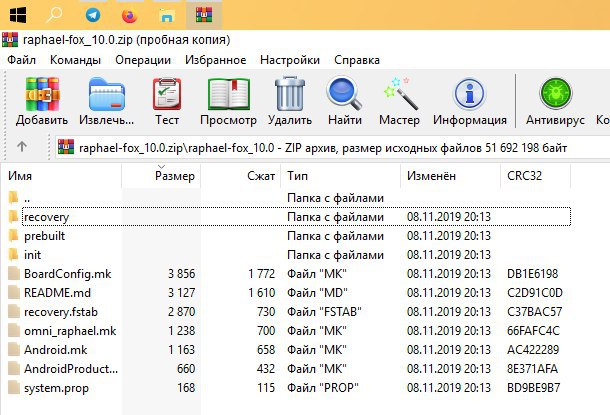Screen dimensions: 610x415
Task: Click the Найти (Find) magnifier icon
Action: 344,93
